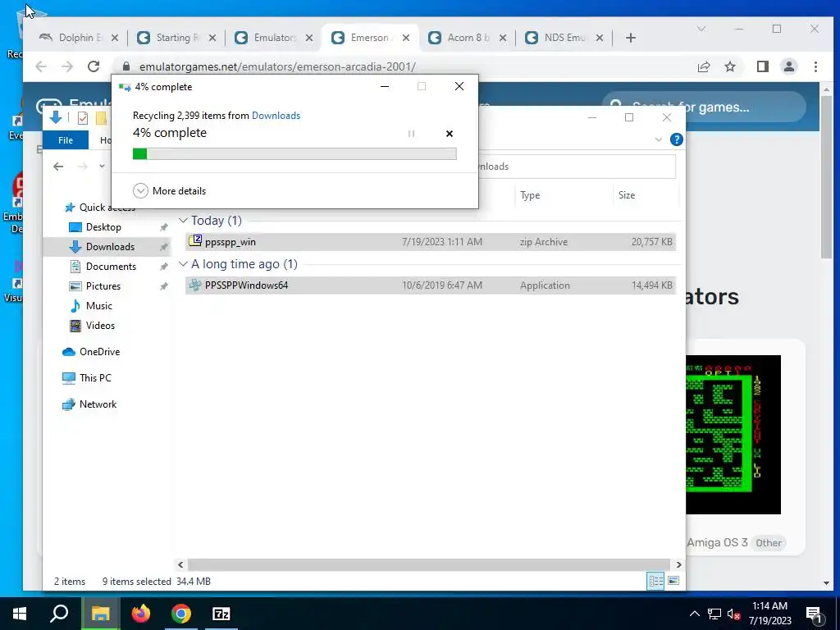Screen dimensions: 840x630
Task: Select the PPSSPPWindows64 application file
Action: tap(430, 285)
